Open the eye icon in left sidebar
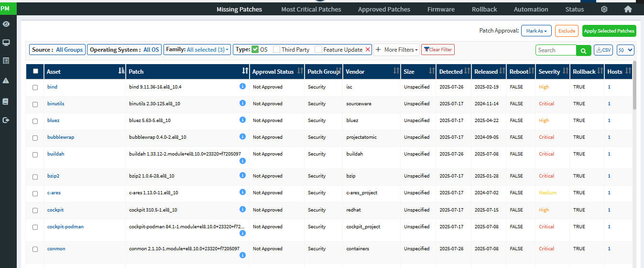 coord(6,24)
